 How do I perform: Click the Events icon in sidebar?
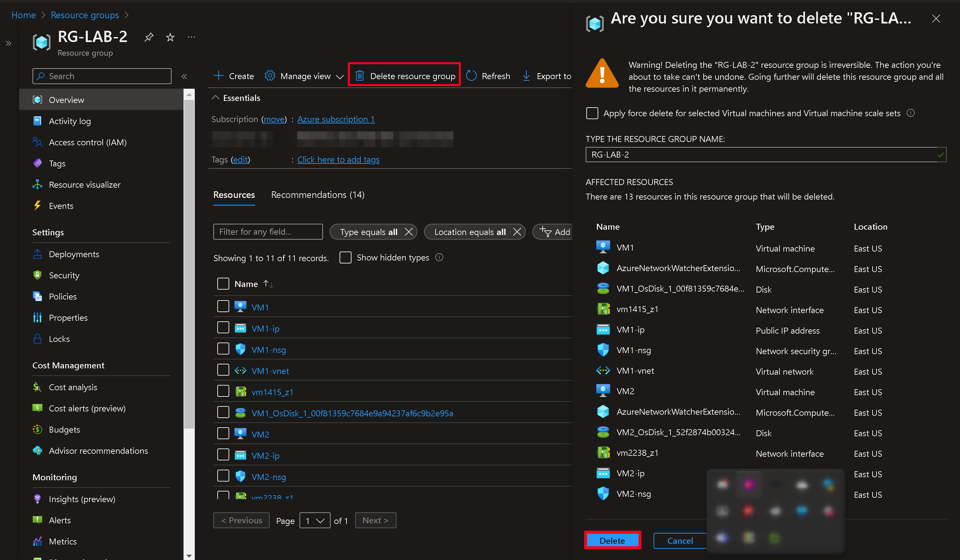pos(38,205)
